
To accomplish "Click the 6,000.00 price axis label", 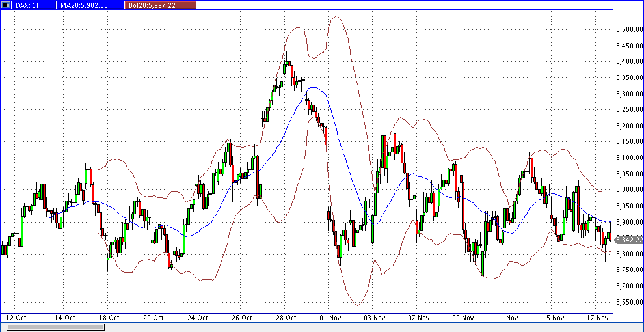I will (629, 190).
